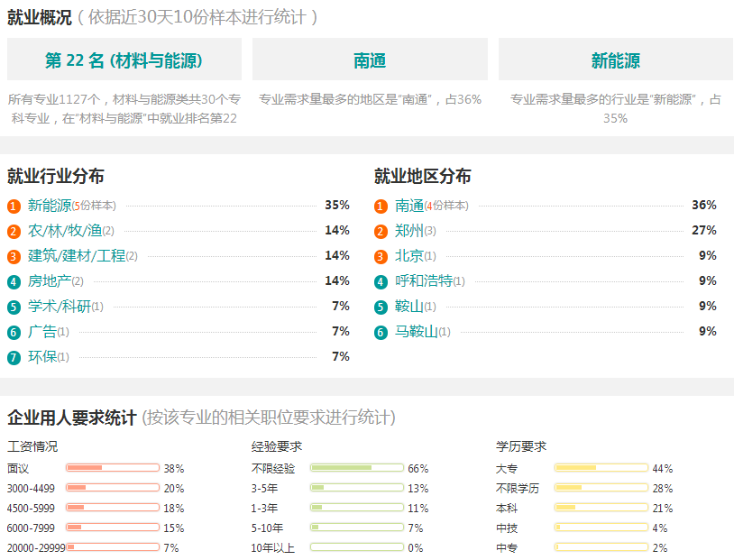The width and height of the screenshot is (734, 560).
Task: Open the 新能源 industry link in the list
Action: point(50,205)
